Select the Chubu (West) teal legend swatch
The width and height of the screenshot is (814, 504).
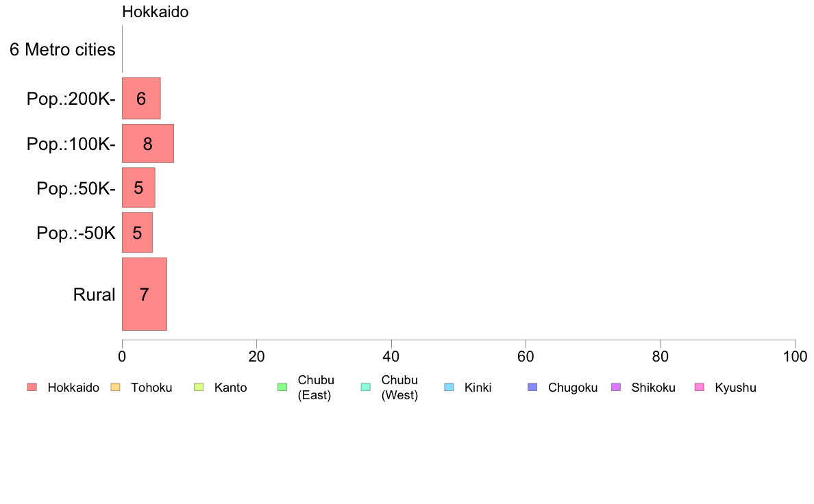[365, 387]
